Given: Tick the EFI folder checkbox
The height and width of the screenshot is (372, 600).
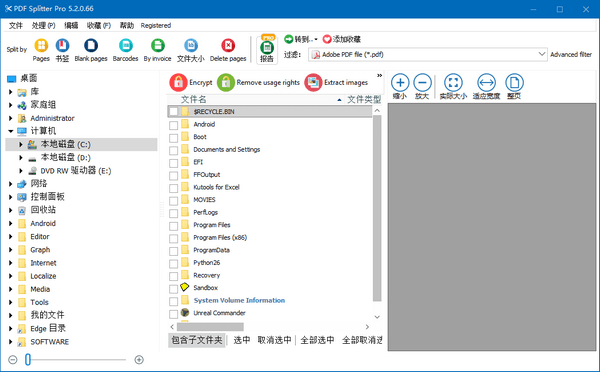Looking at the screenshot, I should [173, 163].
